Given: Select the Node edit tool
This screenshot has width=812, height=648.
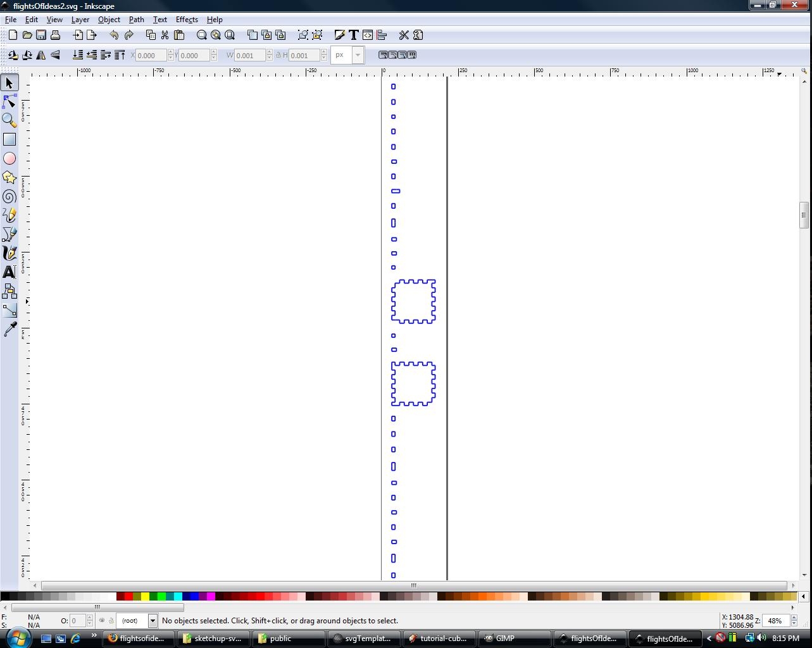Looking at the screenshot, I should click(x=9, y=101).
